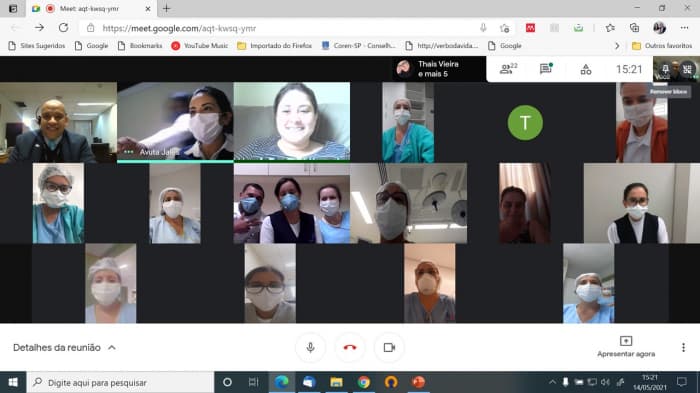700x393 pixels.
Task: Mute the microphone
Action: (x=311, y=347)
